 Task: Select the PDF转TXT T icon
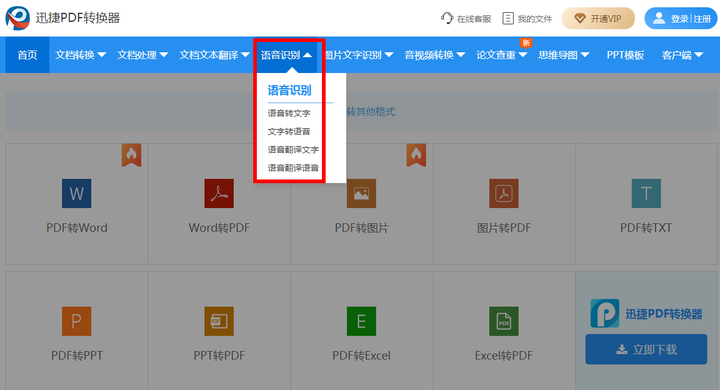(x=646, y=193)
